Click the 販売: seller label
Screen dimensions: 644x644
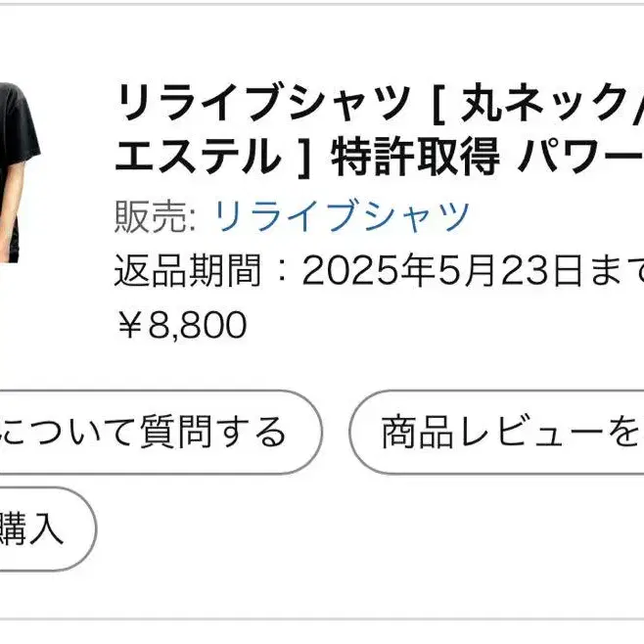click(x=155, y=215)
